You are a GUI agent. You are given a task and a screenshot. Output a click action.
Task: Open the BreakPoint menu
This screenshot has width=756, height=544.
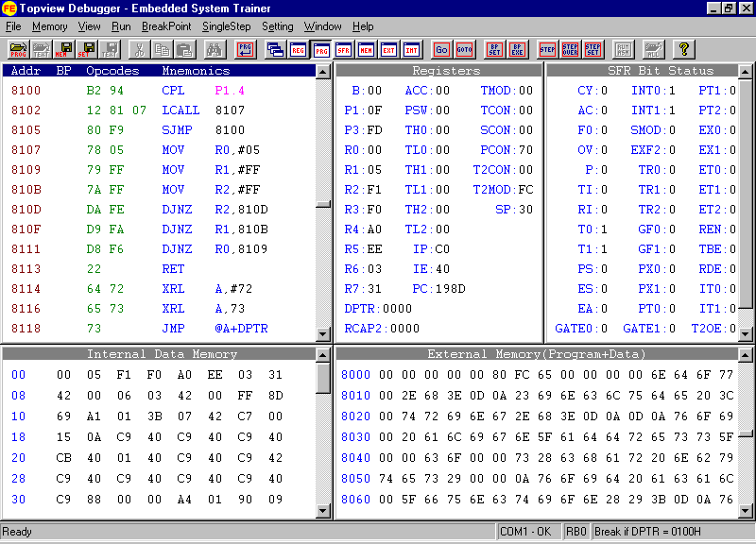click(x=165, y=26)
